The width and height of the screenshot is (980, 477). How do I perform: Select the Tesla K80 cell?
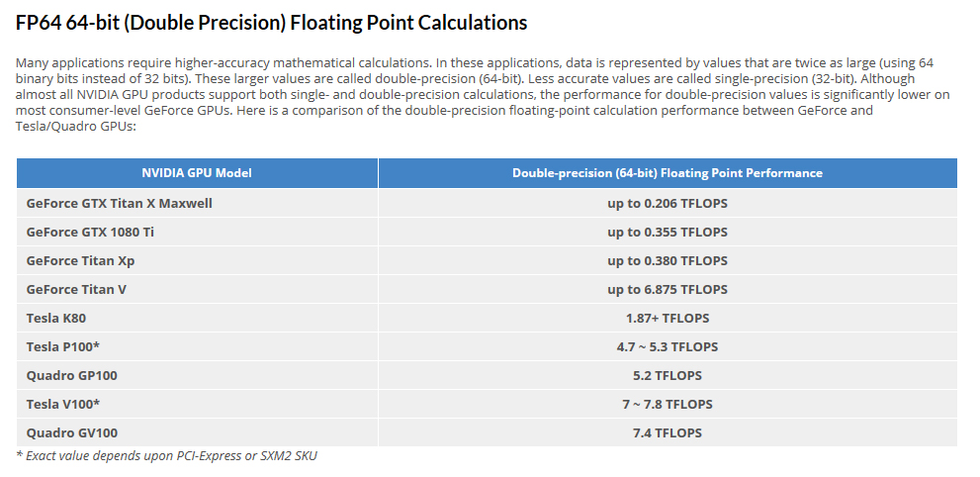(57, 318)
